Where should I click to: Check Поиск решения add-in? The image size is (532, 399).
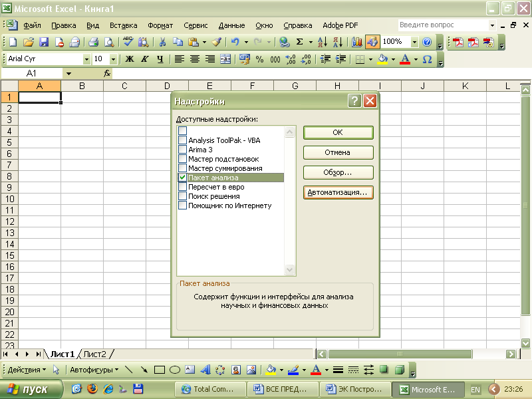182,196
